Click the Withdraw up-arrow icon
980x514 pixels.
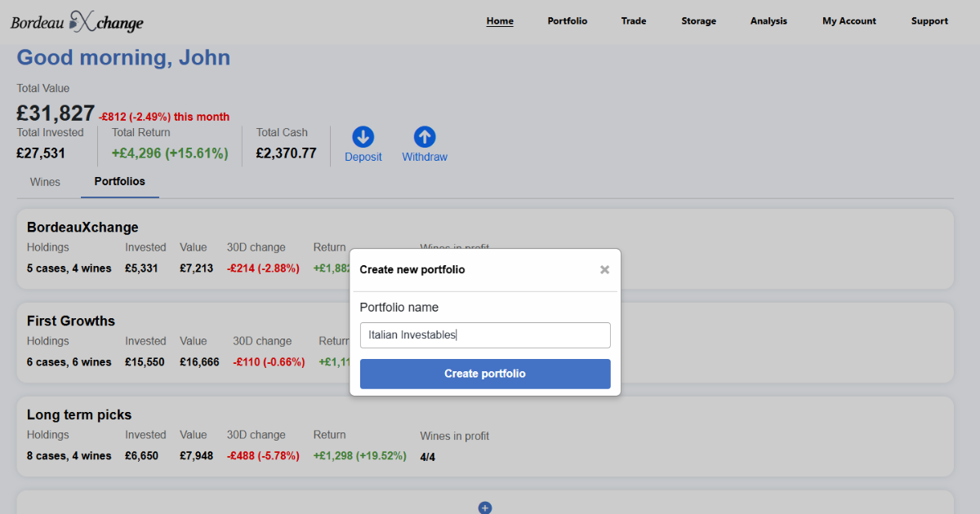(425, 137)
